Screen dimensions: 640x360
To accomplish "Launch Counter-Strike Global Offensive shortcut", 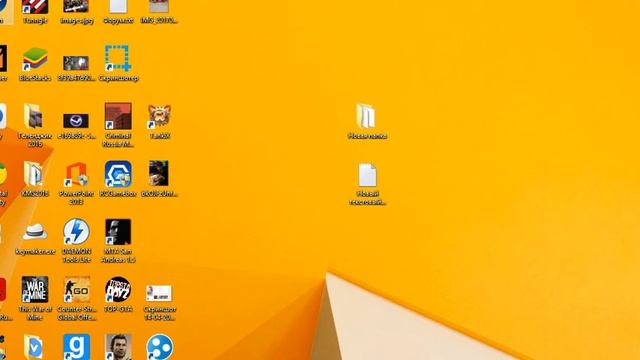I will tap(76, 289).
